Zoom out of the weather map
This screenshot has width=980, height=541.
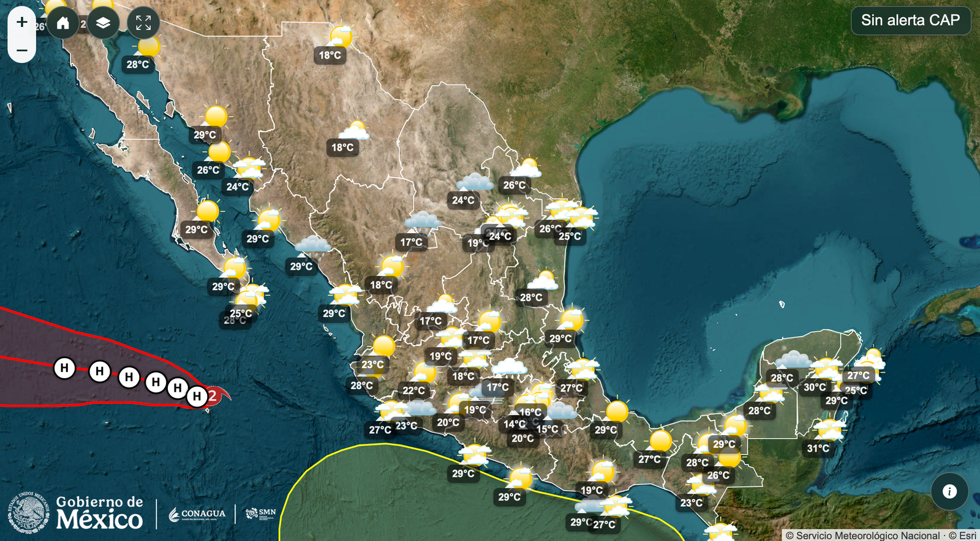[22, 50]
